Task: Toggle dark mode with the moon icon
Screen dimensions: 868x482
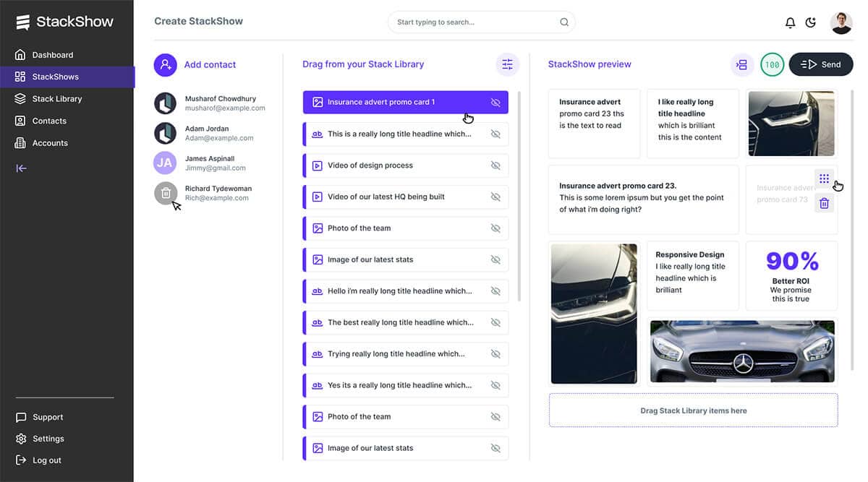Action: 811,22
